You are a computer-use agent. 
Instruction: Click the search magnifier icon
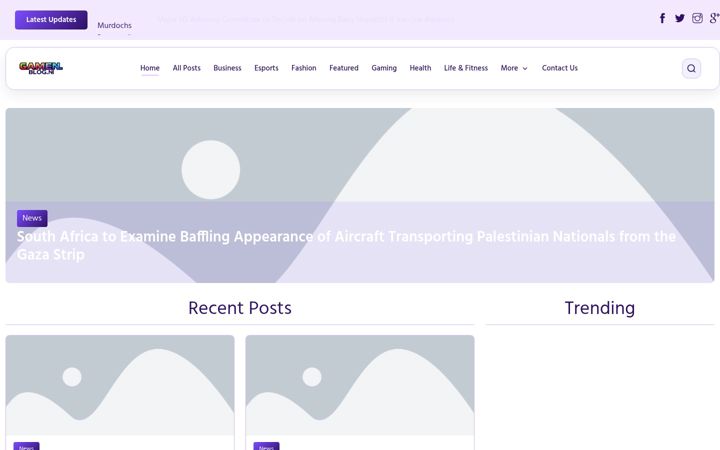691,68
